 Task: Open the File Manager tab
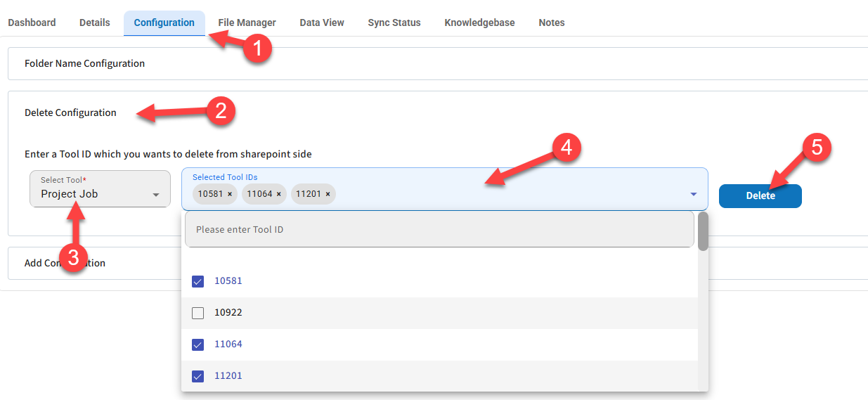click(x=247, y=22)
